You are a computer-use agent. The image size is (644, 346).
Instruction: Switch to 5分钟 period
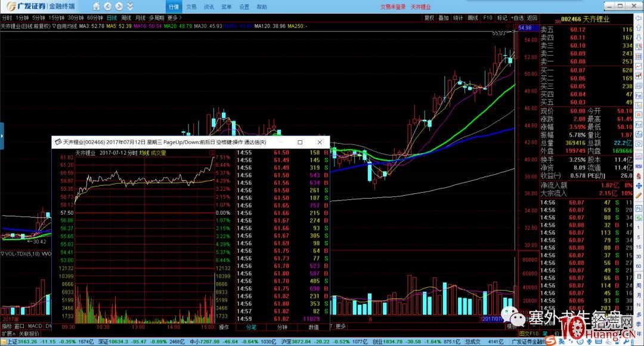tap(39, 18)
